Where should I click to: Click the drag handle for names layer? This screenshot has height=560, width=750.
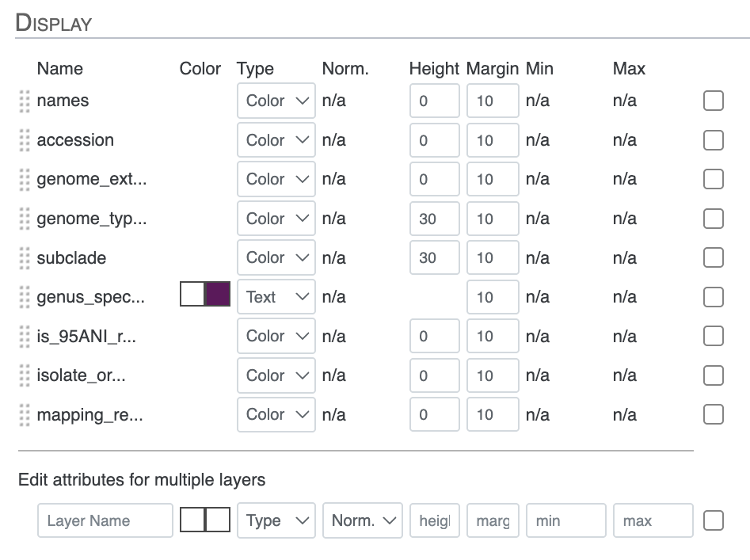click(x=25, y=101)
